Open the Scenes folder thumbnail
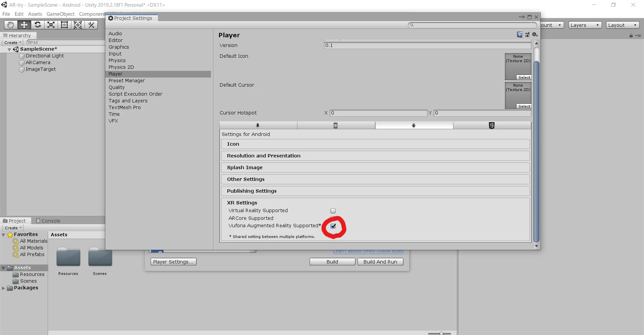This screenshot has height=335, width=644. click(100, 257)
